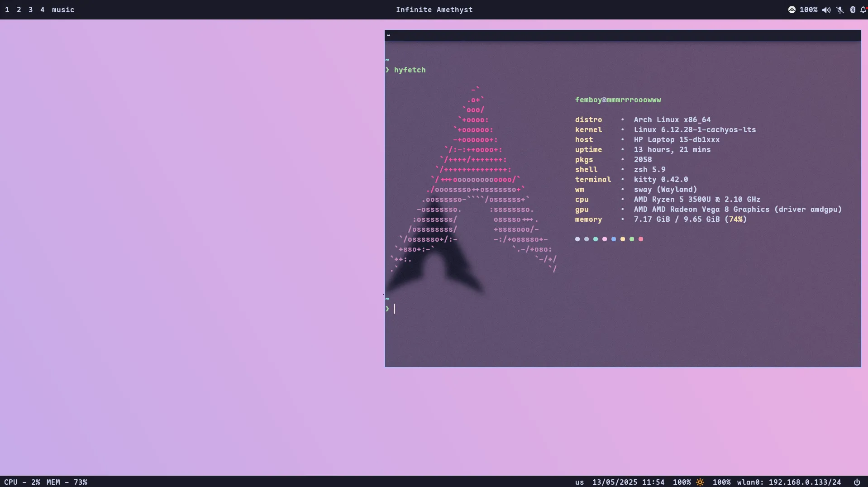Click the femboy@mmmrrrooowww username text

point(618,100)
